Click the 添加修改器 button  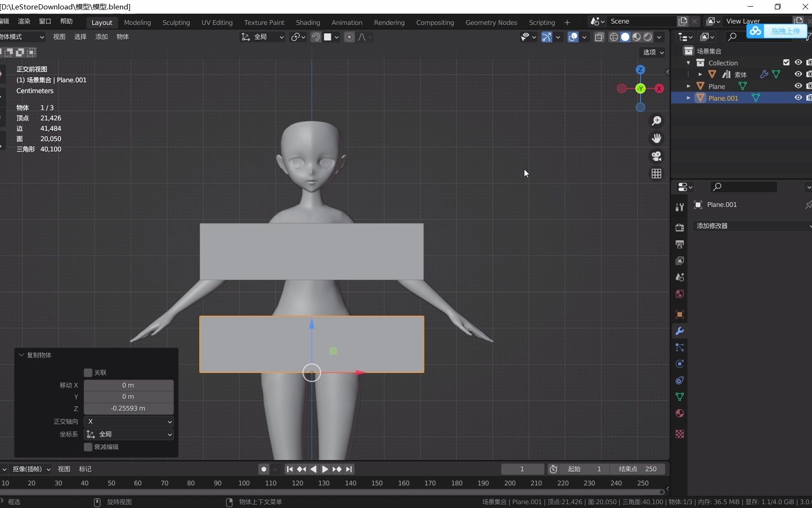750,226
